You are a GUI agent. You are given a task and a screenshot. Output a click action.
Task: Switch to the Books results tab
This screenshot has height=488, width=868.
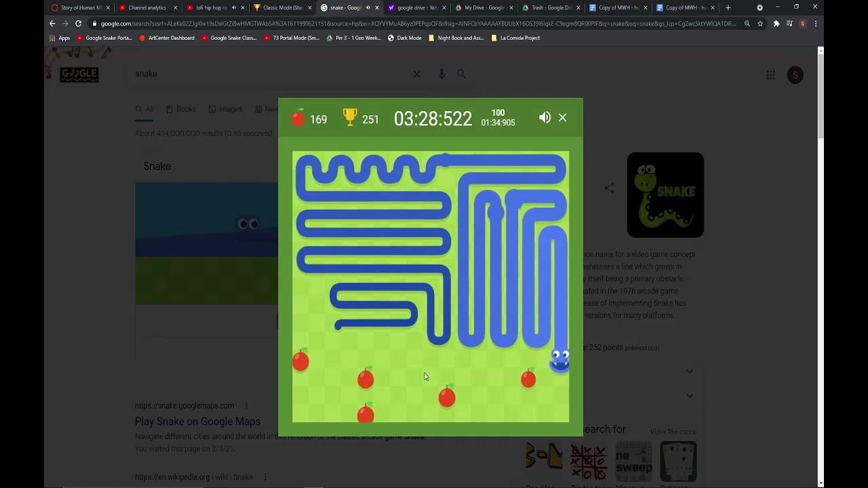point(181,109)
